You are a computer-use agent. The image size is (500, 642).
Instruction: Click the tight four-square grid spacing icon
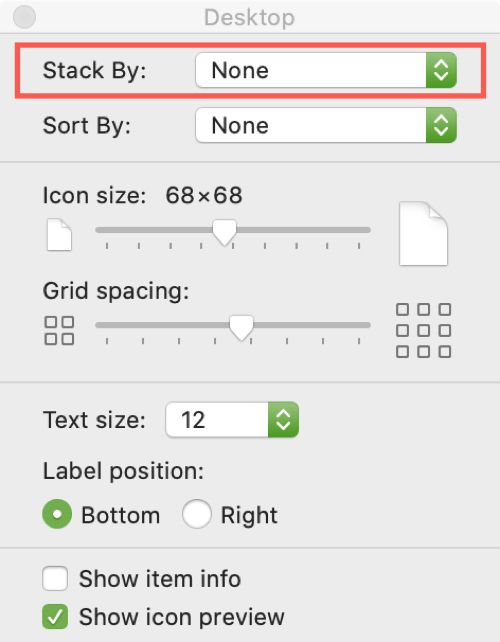coord(59,330)
